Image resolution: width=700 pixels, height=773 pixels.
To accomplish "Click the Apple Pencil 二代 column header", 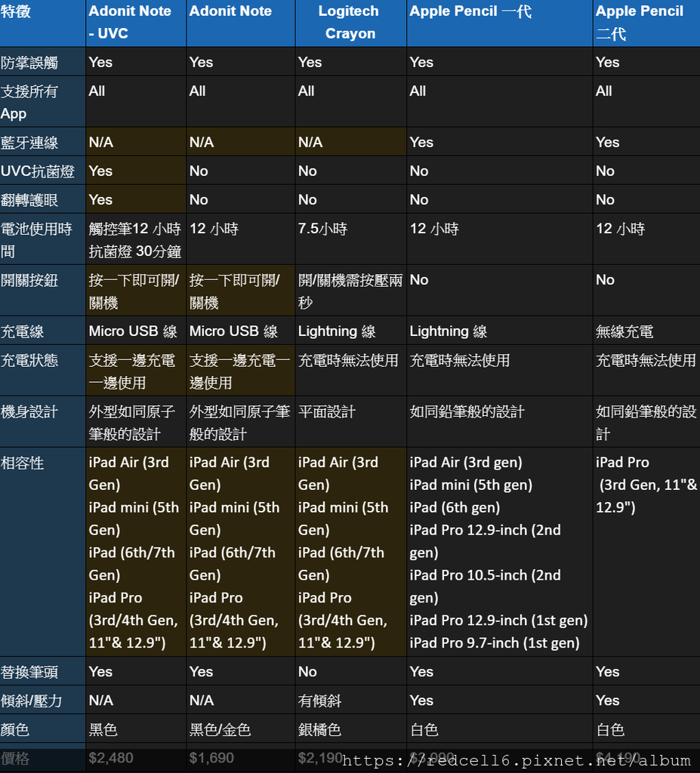I will click(x=646, y=23).
